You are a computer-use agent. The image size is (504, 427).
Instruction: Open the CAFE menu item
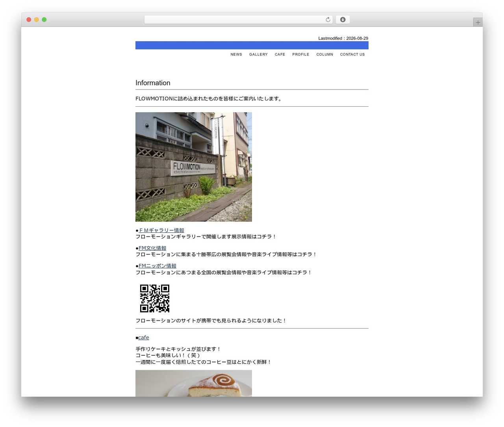280,54
